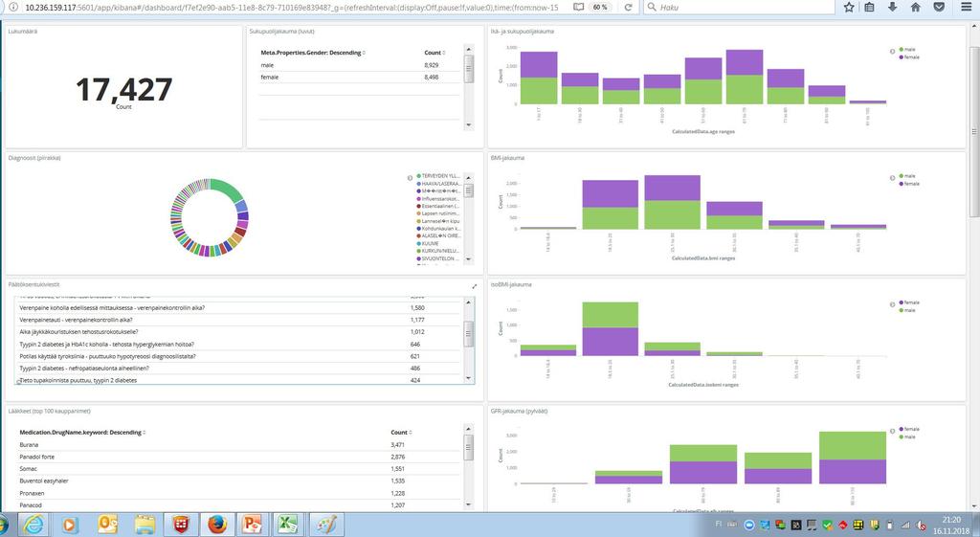
Task: Select HAAVA/LASERAA... legend entry
Action: coord(438,184)
